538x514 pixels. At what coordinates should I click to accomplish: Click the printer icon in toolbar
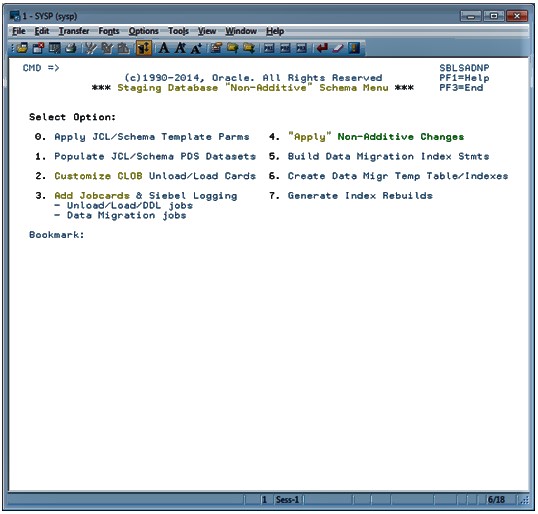click(x=71, y=48)
